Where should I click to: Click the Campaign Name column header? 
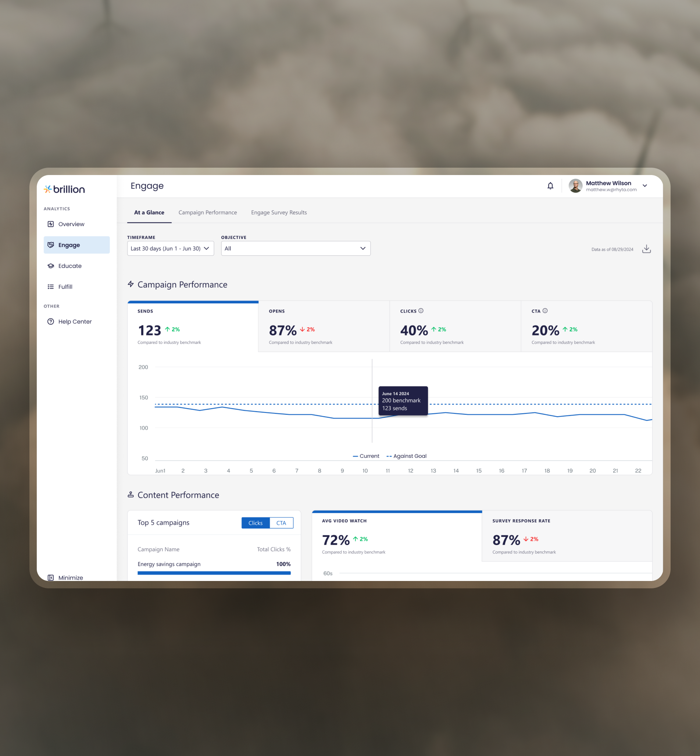click(158, 549)
